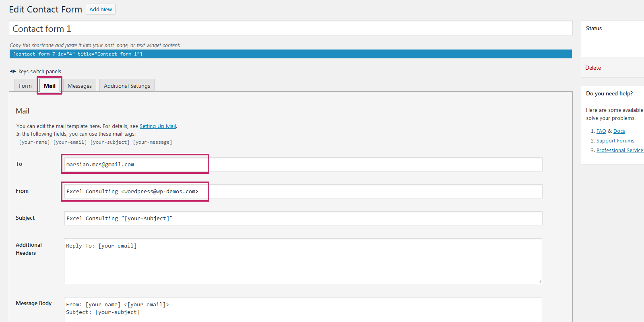644x322 pixels.
Task: Click the red Delete link
Action: 593,68
